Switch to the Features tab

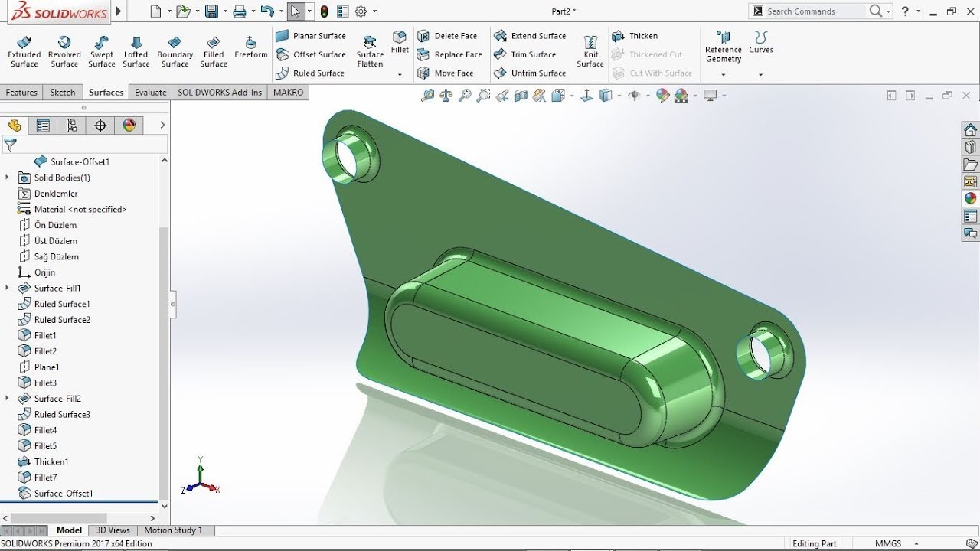click(21, 92)
